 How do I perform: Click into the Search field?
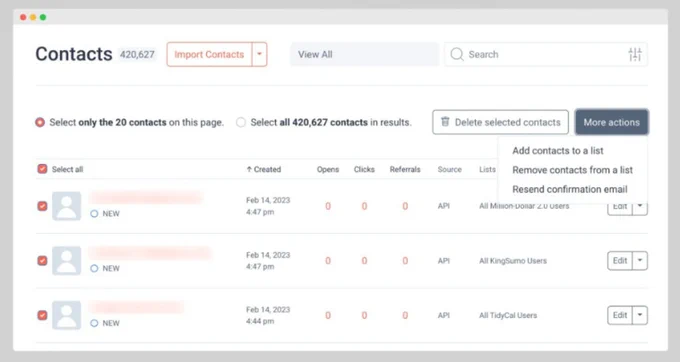pos(546,54)
